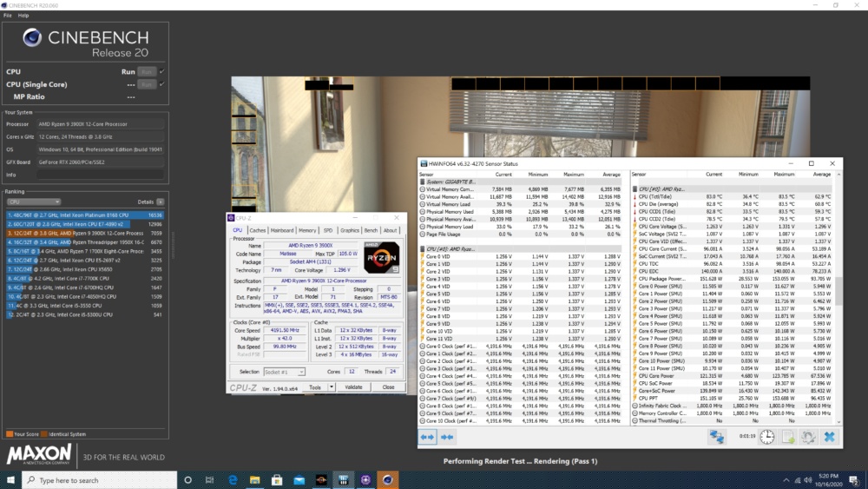Screen dimensions: 868x489
Task: Select the Xeon Platinum 8168 ranking entry
Action: (85, 215)
